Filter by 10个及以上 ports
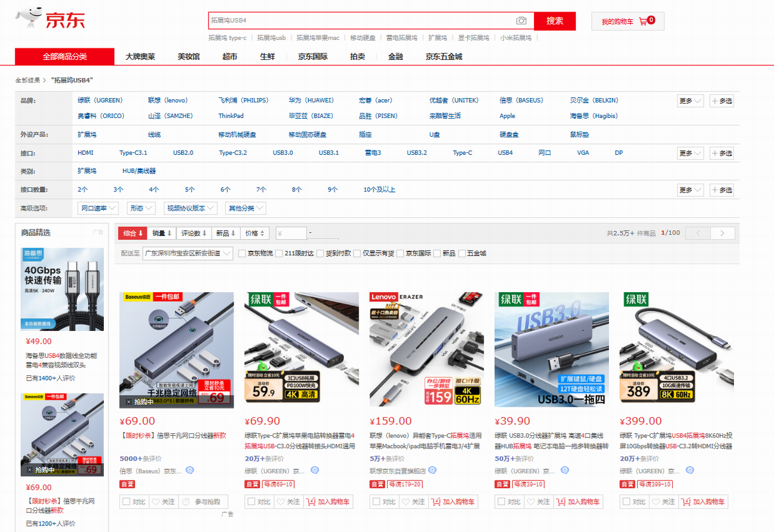 click(x=379, y=190)
